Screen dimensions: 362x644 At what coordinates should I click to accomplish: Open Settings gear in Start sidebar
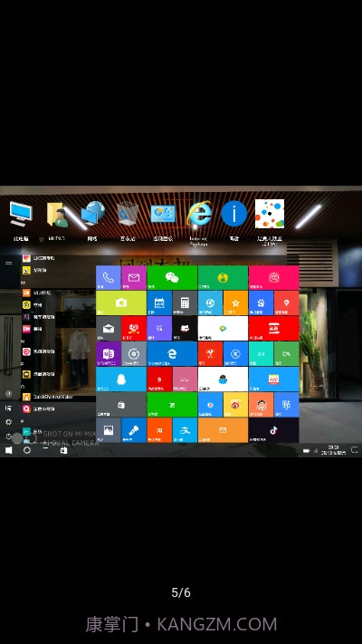point(8,422)
